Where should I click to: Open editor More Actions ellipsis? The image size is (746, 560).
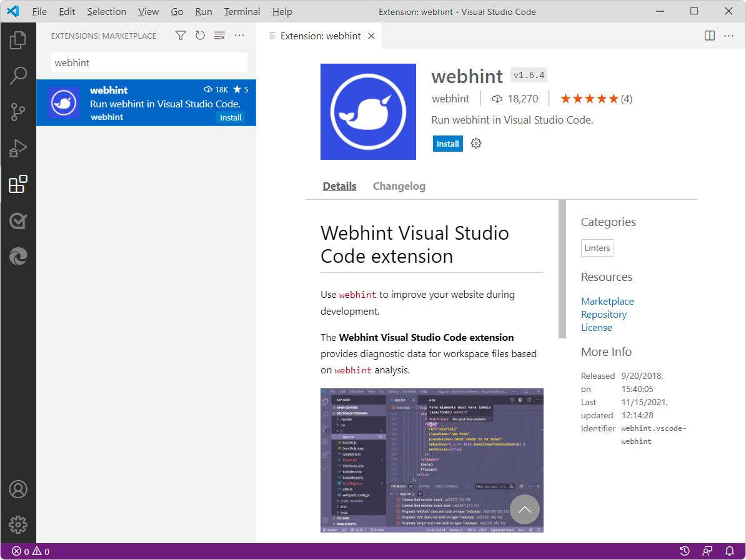tap(729, 36)
